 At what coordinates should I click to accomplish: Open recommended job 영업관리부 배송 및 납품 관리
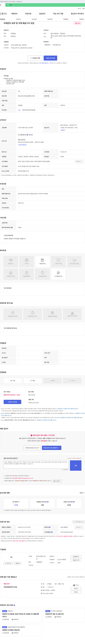(x=55, y=614)
